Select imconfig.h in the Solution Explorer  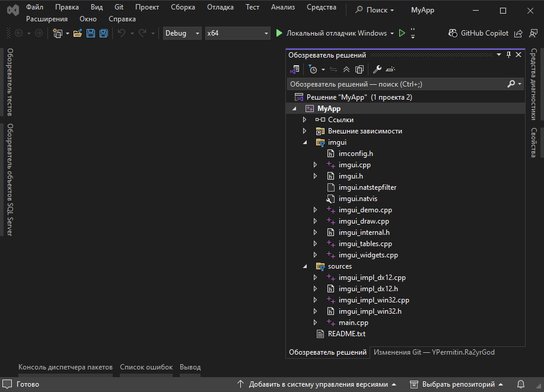pyautogui.click(x=355, y=154)
